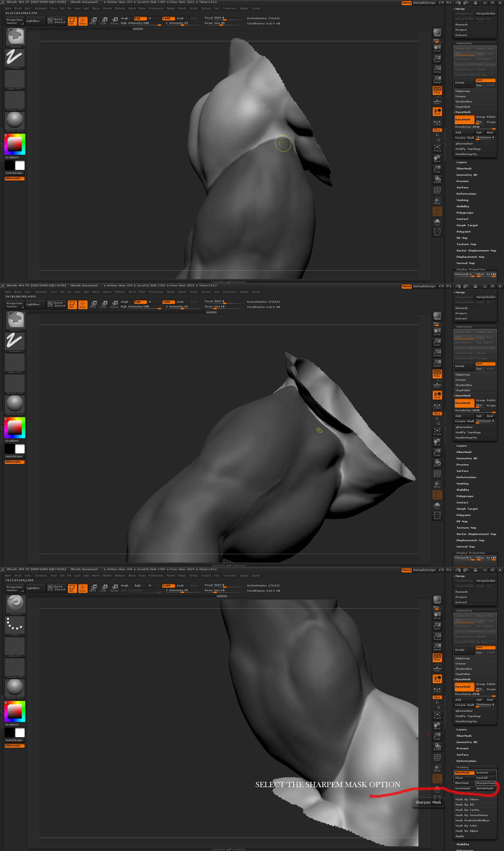Toggle Rgb channel in bottom window
Viewport: 504px width, 851px height.
click(140, 585)
